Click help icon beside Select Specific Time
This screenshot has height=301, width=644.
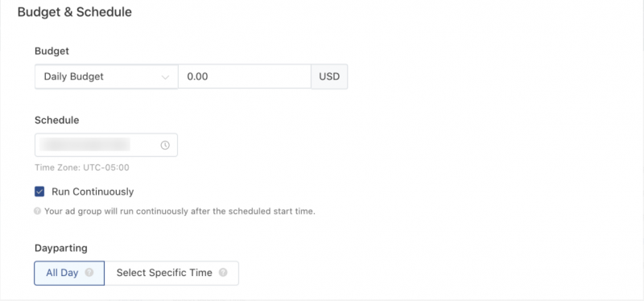pos(223,273)
